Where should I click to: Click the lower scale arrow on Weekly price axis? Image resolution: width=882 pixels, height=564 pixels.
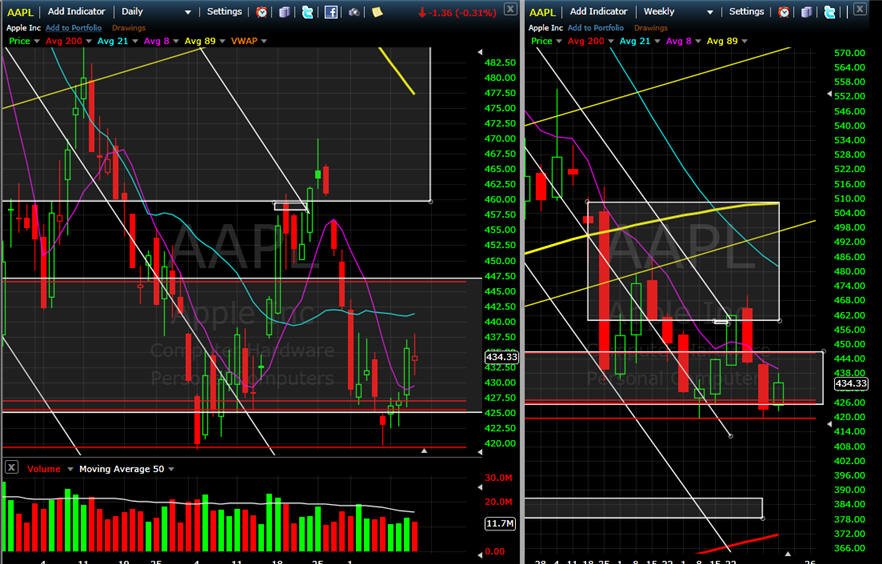(829, 424)
